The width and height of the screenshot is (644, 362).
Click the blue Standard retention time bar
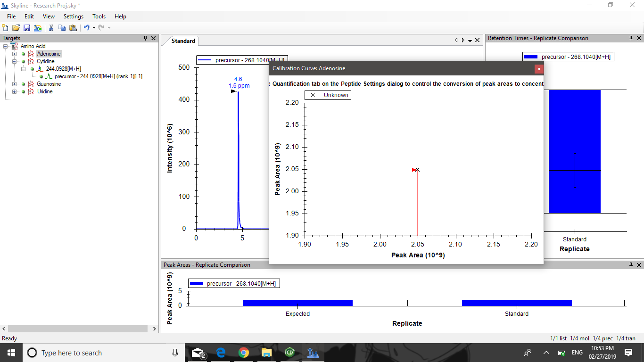point(574,151)
